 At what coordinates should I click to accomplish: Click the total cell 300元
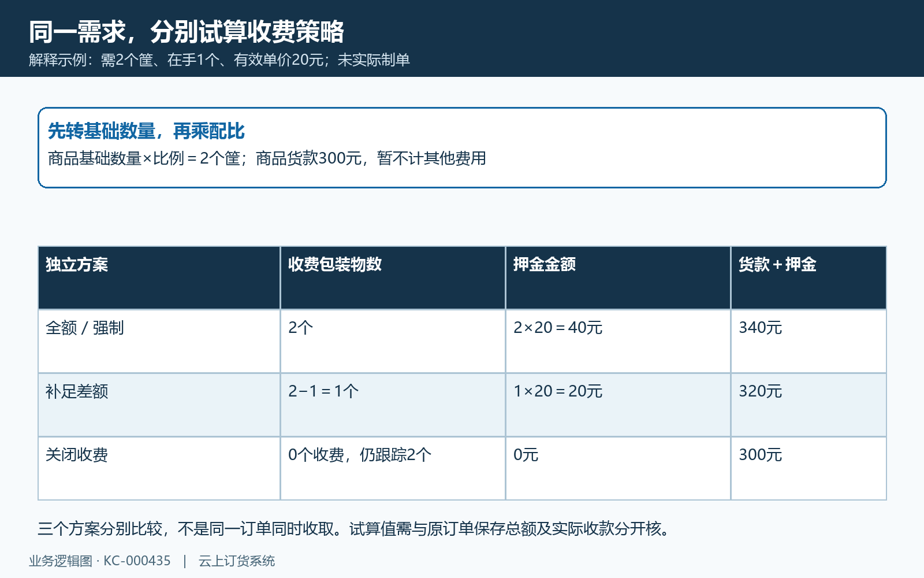tap(808, 468)
